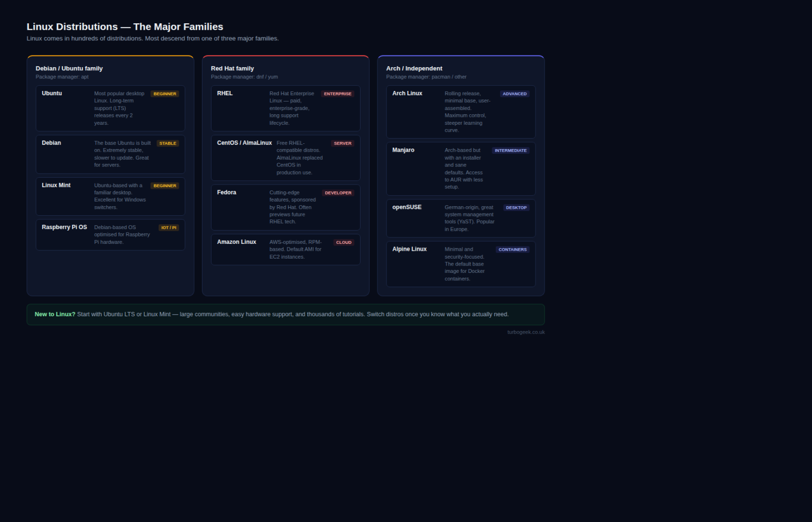Click the "Package manager: pacman / other" label
This screenshot has width=812, height=522.
427,77
